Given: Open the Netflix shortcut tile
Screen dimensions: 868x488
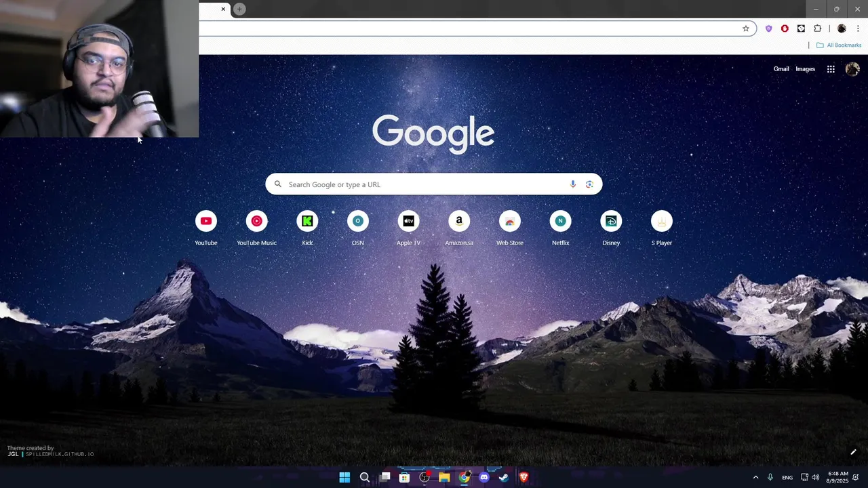Looking at the screenshot, I should click(x=560, y=228).
